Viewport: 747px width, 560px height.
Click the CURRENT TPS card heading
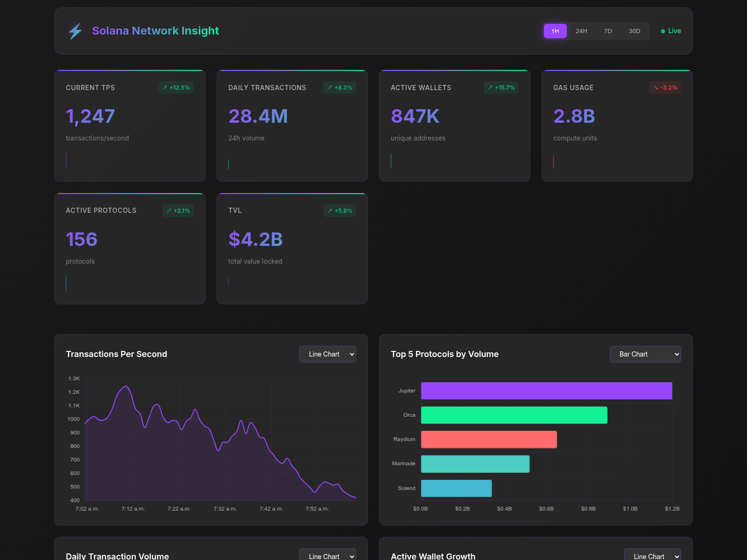tap(90, 88)
